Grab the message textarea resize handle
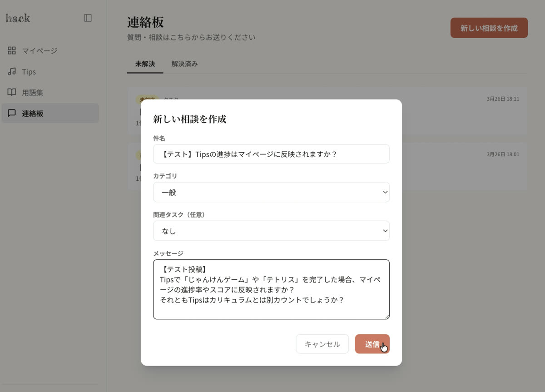 coord(386,316)
